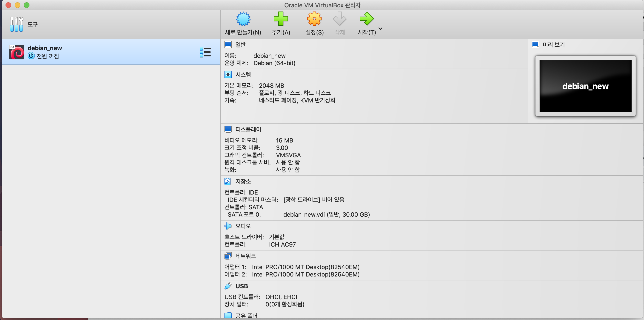Click the 도구 tools icon in the sidebar
This screenshot has width=644, height=320.
(17, 24)
